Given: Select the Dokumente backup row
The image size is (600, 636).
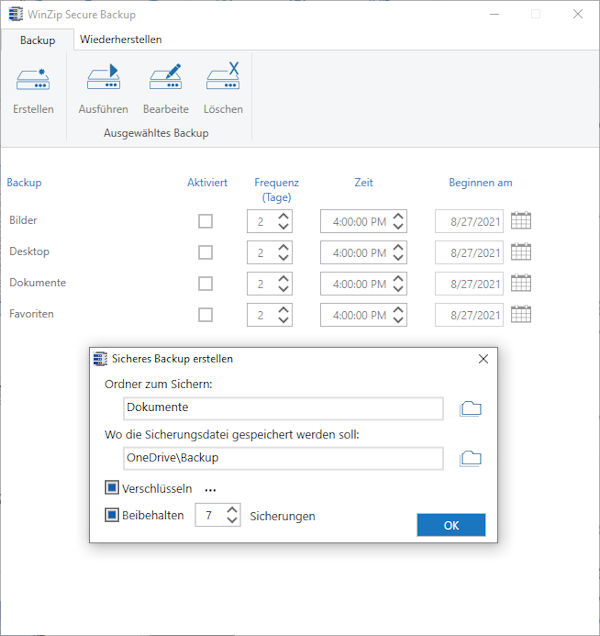Looking at the screenshot, I should [x=37, y=283].
